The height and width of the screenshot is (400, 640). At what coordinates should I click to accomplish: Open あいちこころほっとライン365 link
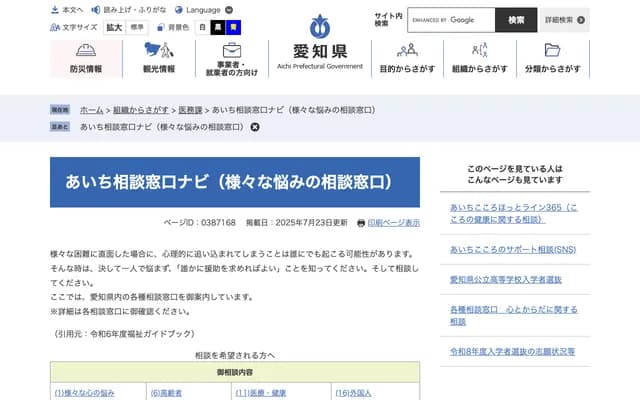[x=513, y=213]
